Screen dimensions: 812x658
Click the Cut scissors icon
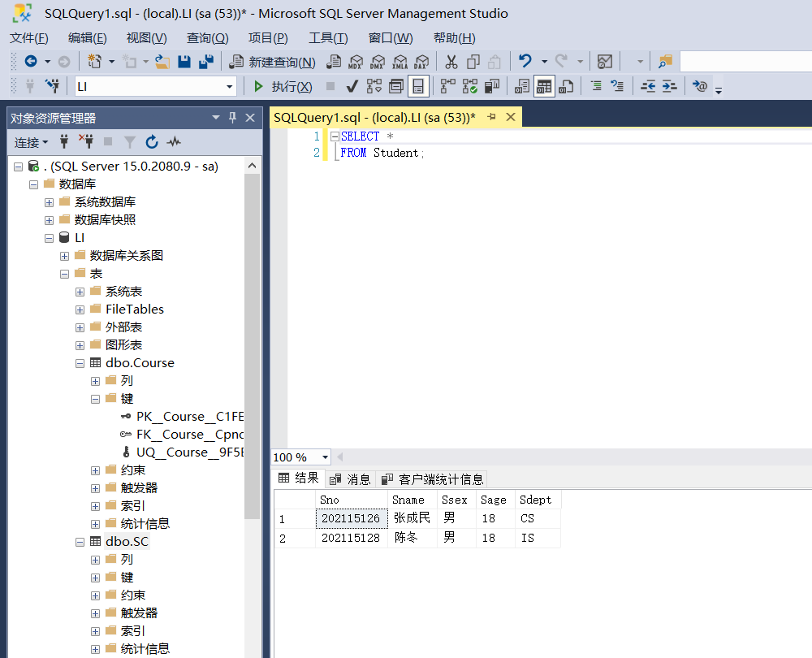pos(451,62)
